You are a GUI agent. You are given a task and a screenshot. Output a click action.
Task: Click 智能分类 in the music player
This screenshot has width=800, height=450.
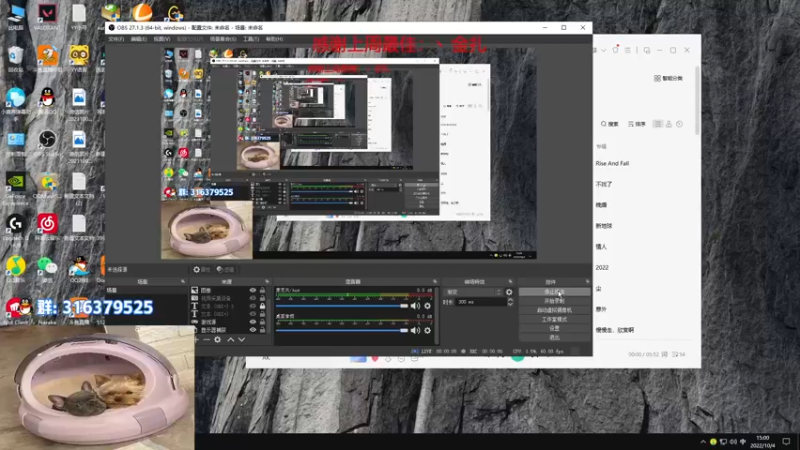tap(668, 79)
